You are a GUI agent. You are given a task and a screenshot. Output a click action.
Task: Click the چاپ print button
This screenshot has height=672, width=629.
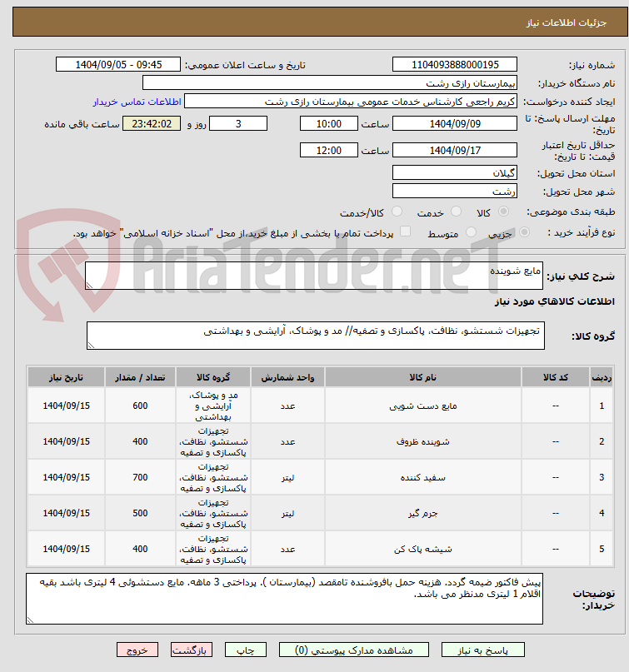tap(246, 650)
